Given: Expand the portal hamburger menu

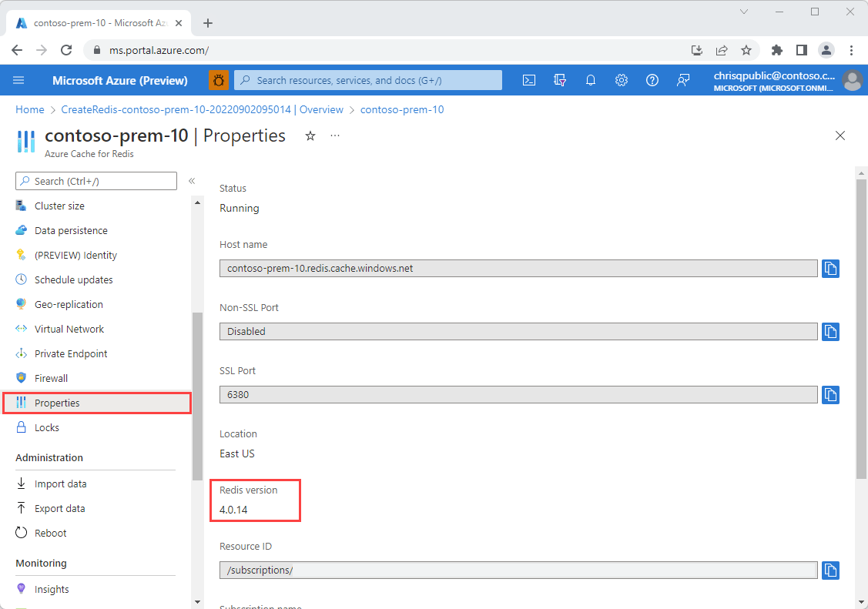Looking at the screenshot, I should click(x=18, y=80).
